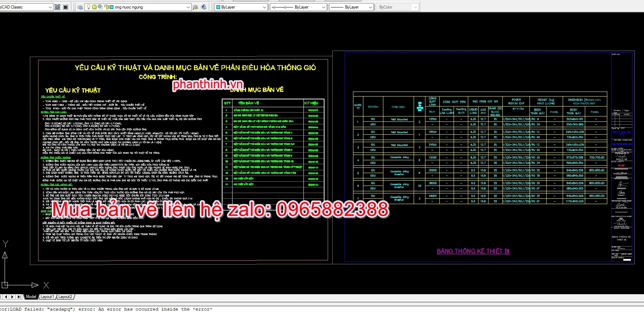Click the previous layout tab arrow
Viewport: 644px width, 312px height.
tap(6, 297)
